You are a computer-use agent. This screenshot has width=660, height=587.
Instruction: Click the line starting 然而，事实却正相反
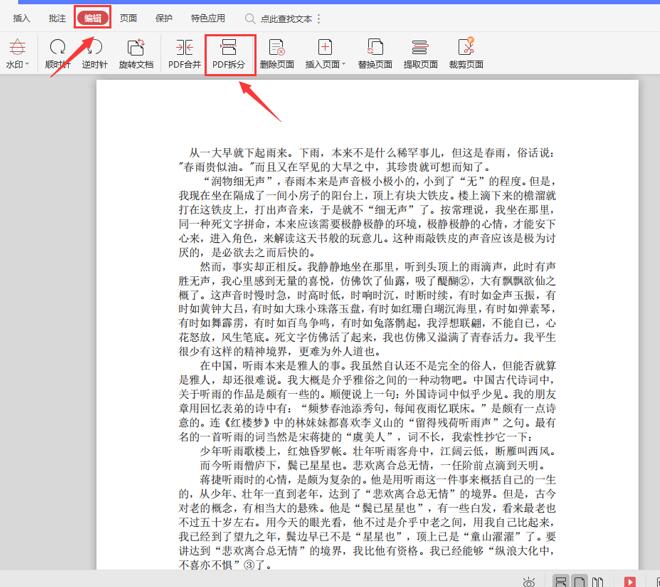click(378, 266)
